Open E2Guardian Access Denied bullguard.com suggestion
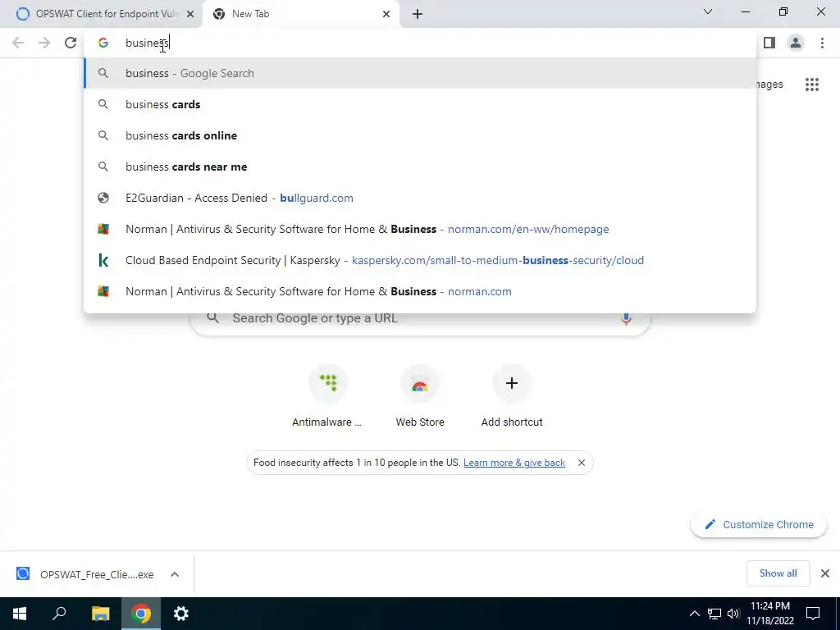Screen dimensions: 840x630 pyautogui.click(x=420, y=199)
